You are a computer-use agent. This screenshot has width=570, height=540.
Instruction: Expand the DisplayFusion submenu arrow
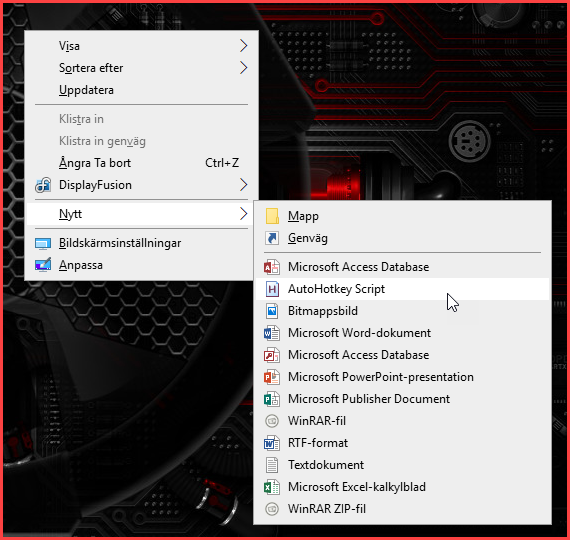coord(244,185)
